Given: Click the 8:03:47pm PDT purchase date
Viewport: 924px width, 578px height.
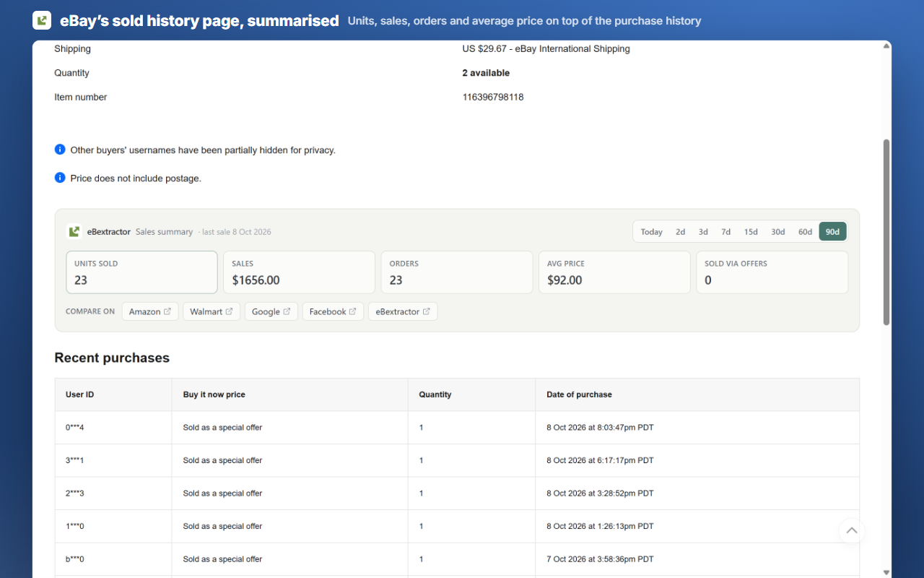Looking at the screenshot, I should [x=600, y=428].
